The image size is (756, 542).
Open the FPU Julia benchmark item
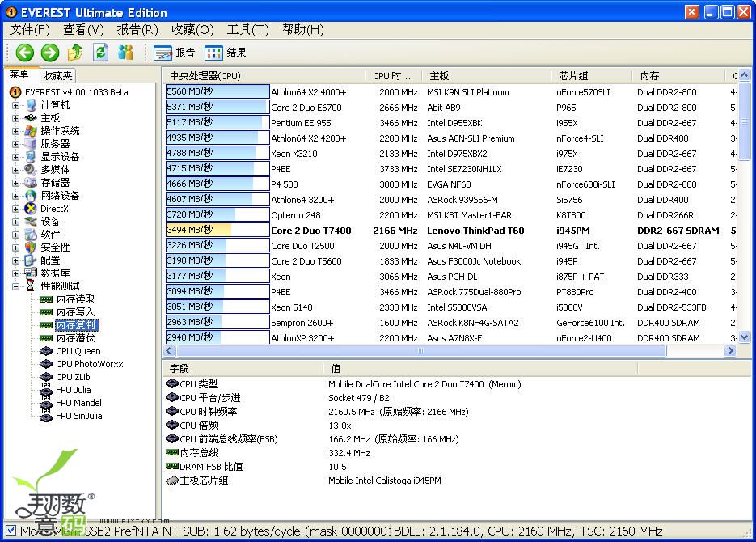pos(74,390)
